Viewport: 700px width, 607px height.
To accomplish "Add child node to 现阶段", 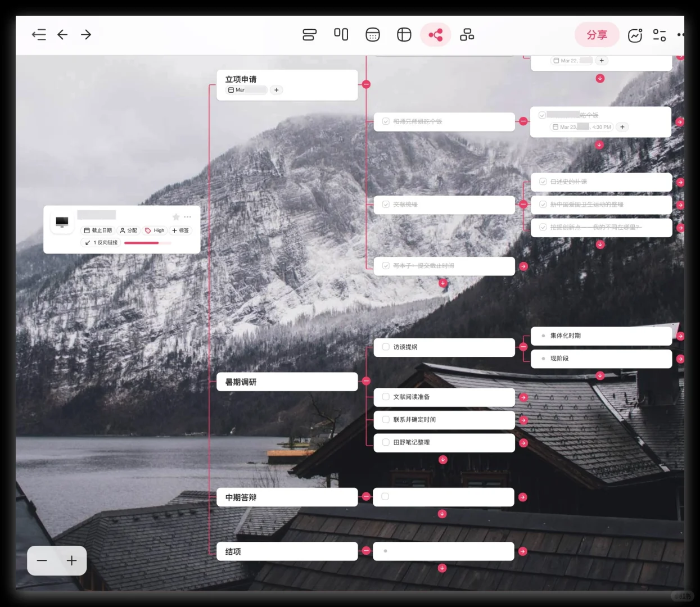I will pyautogui.click(x=680, y=359).
